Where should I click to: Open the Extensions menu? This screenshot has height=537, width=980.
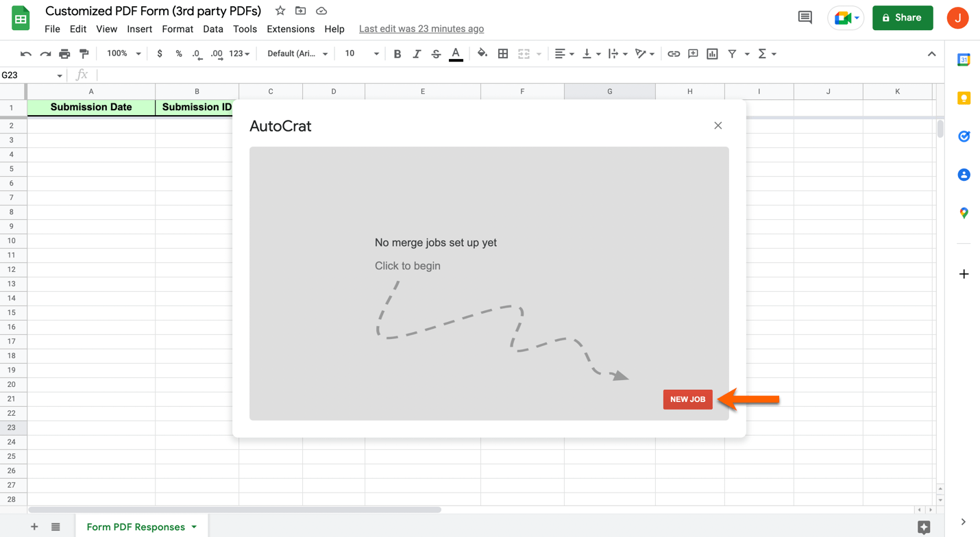(291, 29)
